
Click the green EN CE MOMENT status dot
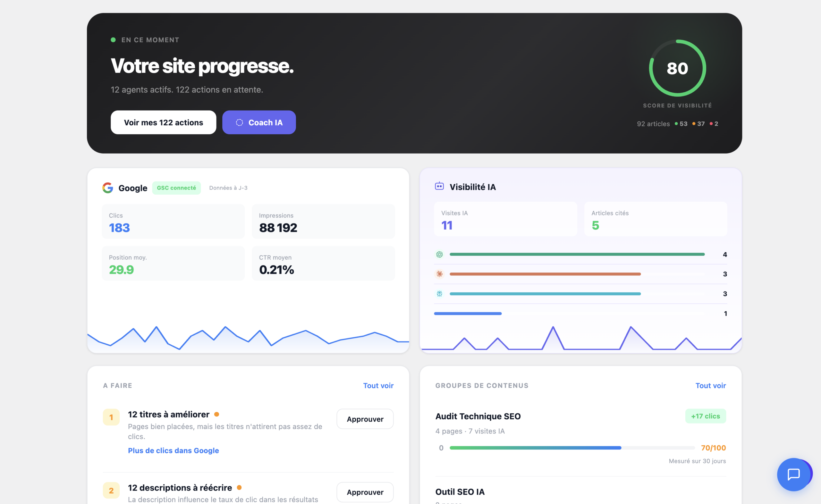coord(113,40)
